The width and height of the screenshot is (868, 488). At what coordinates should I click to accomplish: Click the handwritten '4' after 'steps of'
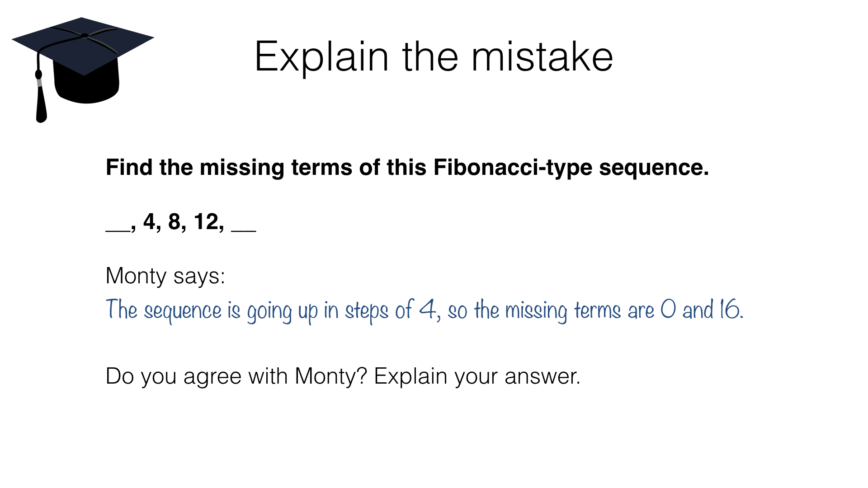click(x=427, y=310)
